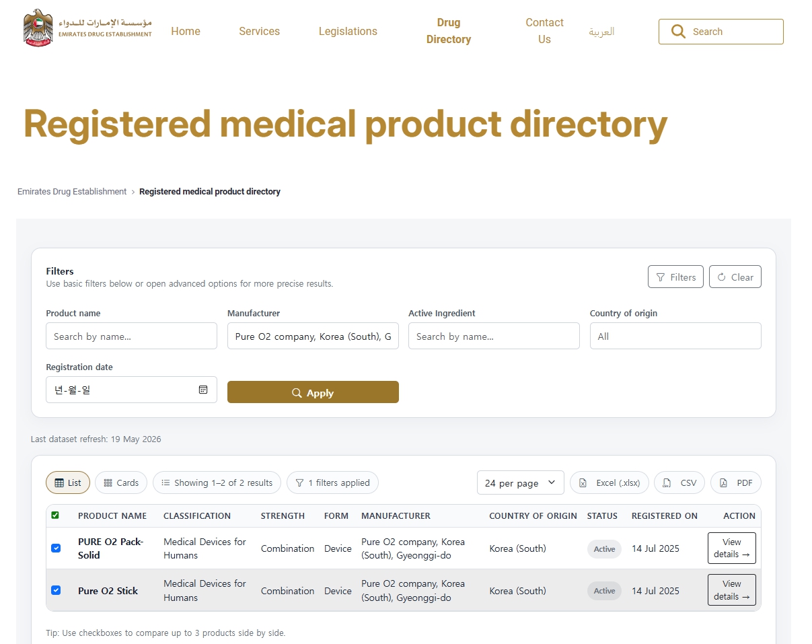Click the CLASSIFICATION column header

(x=197, y=516)
